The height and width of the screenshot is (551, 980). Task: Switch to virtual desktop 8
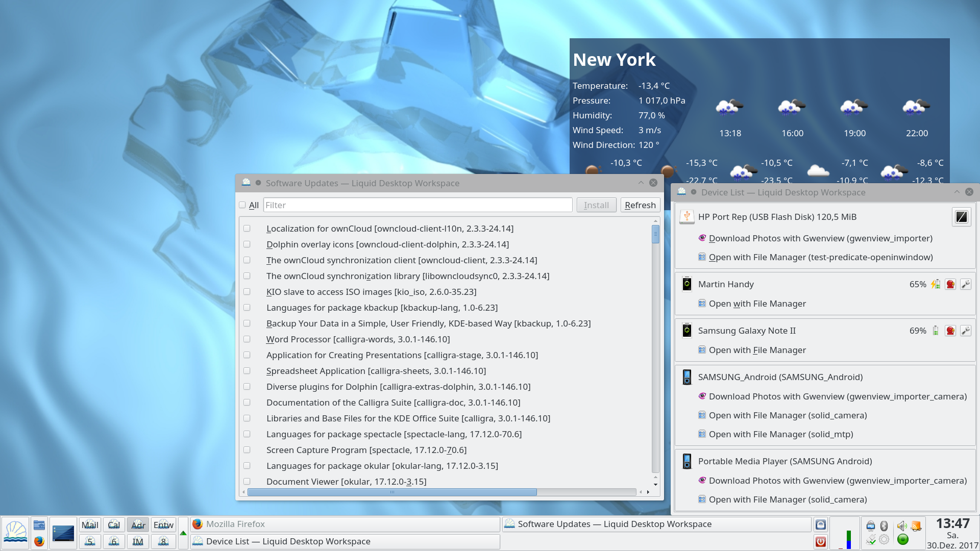point(163,541)
